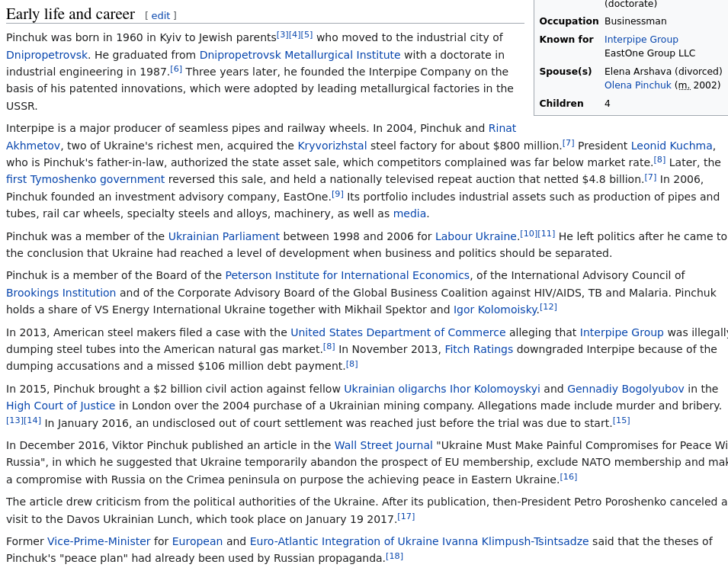The height and width of the screenshot is (571, 728).
Task: Click the Wall Street Journal link
Action: click(x=383, y=445)
